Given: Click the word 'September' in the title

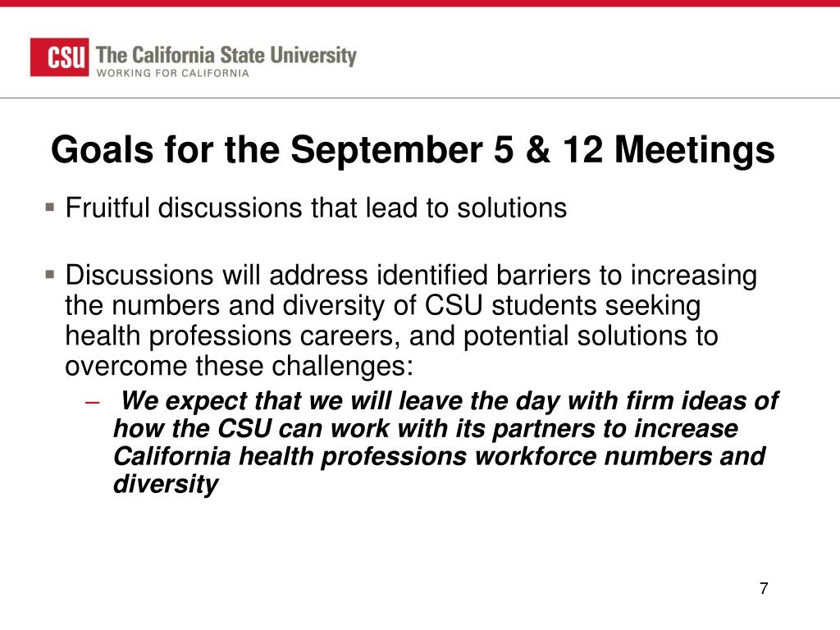Looking at the screenshot, I should (386, 150).
